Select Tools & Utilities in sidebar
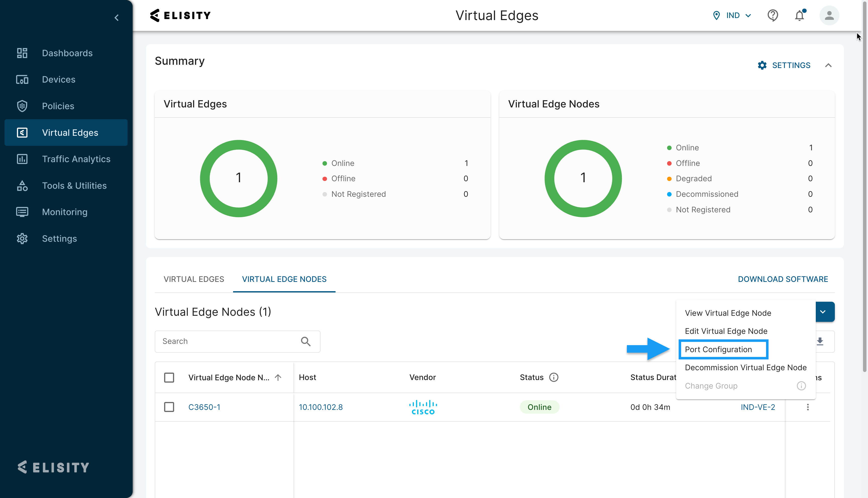868x498 pixels. (x=74, y=185)
